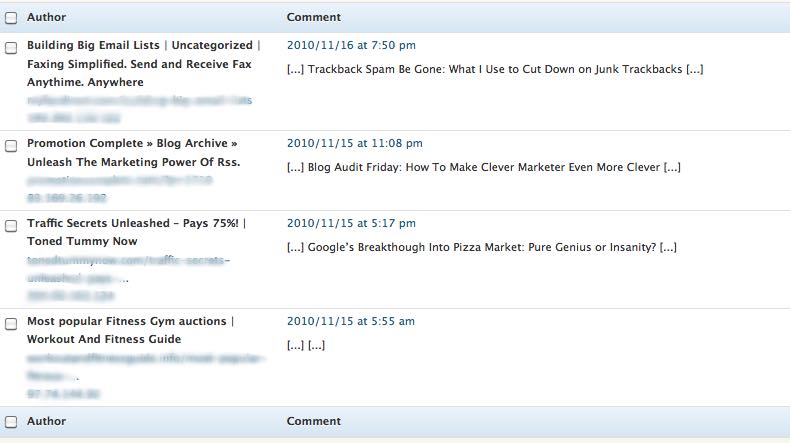Select author name Most popular Fitness Gym auctions
The height and width of the screenshot is (443, 790).
tap(126, 321)
